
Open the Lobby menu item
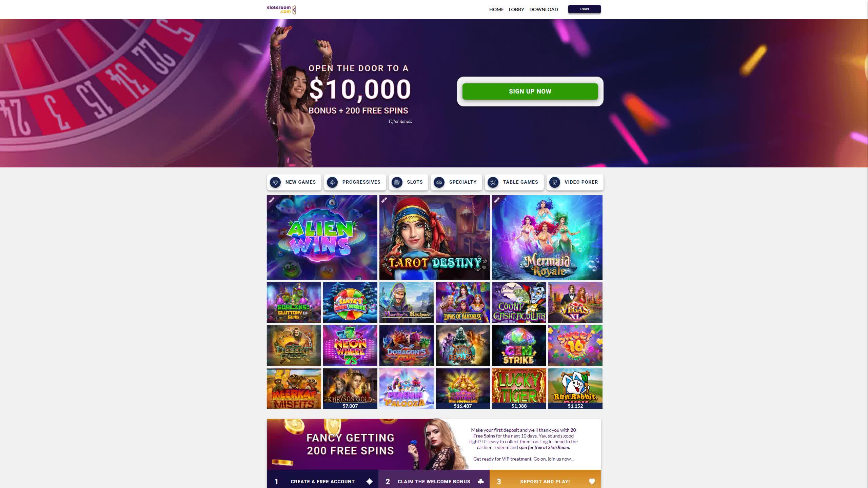click(x=516, y=9)
